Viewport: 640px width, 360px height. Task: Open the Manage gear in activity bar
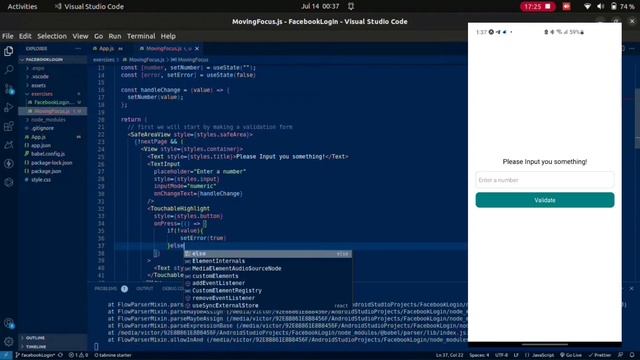[9, 342]
